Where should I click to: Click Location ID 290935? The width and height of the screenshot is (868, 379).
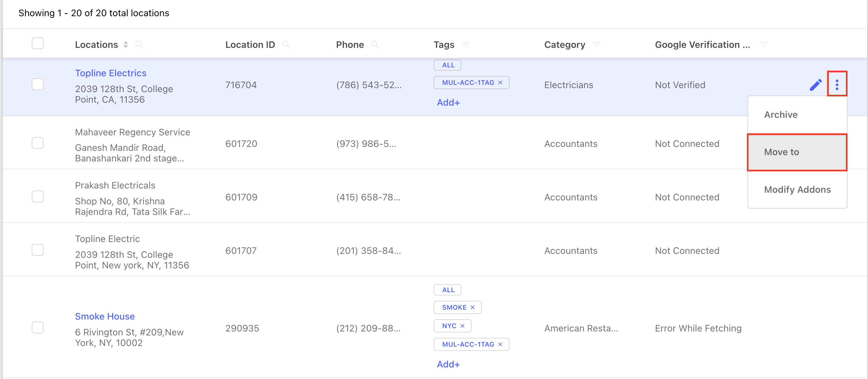pos(242,328)
